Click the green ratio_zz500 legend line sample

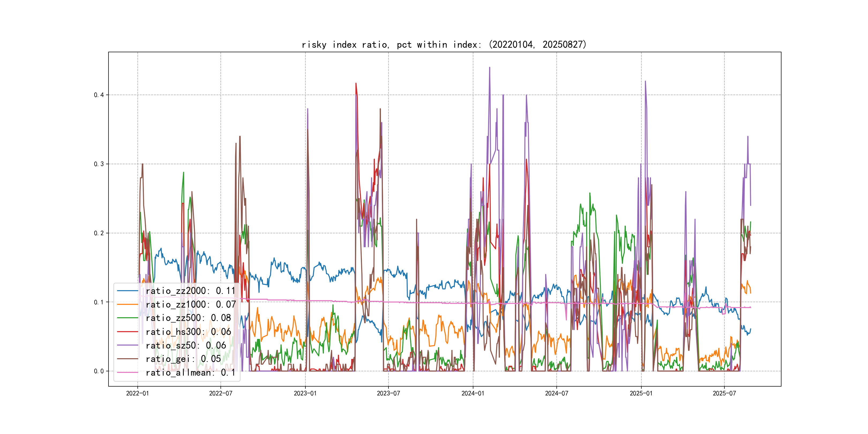(x=127, y=318)
